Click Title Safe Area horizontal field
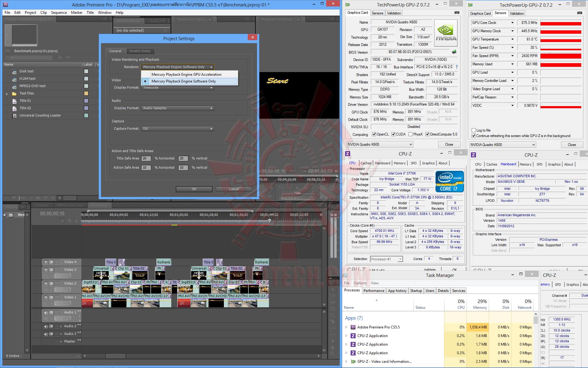The image size is (588, 368). coord(146,159)
